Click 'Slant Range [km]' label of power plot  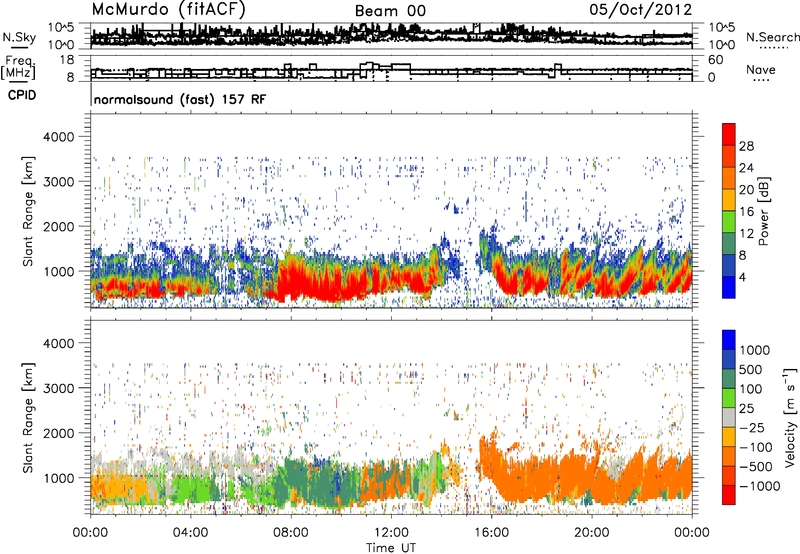click(28, 211)
